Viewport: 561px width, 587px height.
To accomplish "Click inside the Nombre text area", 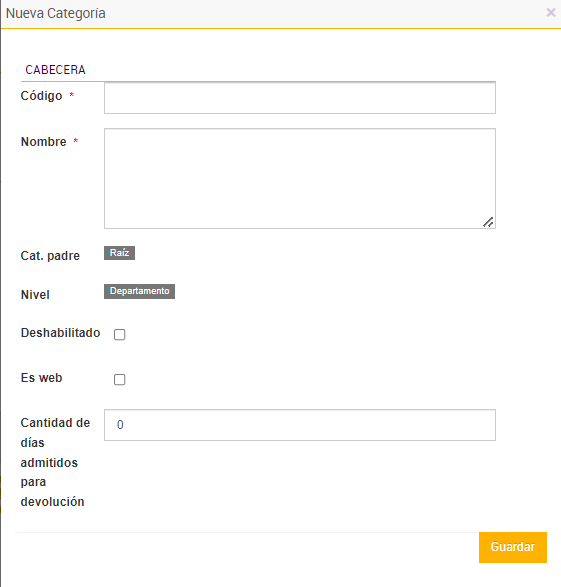I will coord(300,179).
